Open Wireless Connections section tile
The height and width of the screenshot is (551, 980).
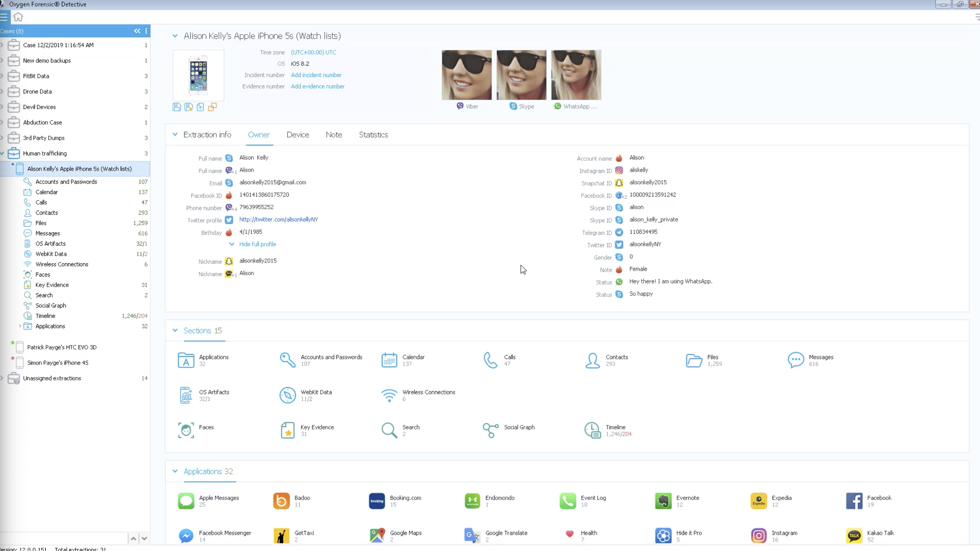tap(418, 395)
